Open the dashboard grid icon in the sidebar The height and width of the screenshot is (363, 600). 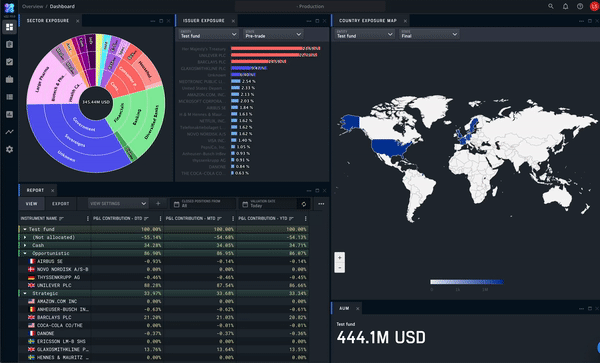[9, 27]
